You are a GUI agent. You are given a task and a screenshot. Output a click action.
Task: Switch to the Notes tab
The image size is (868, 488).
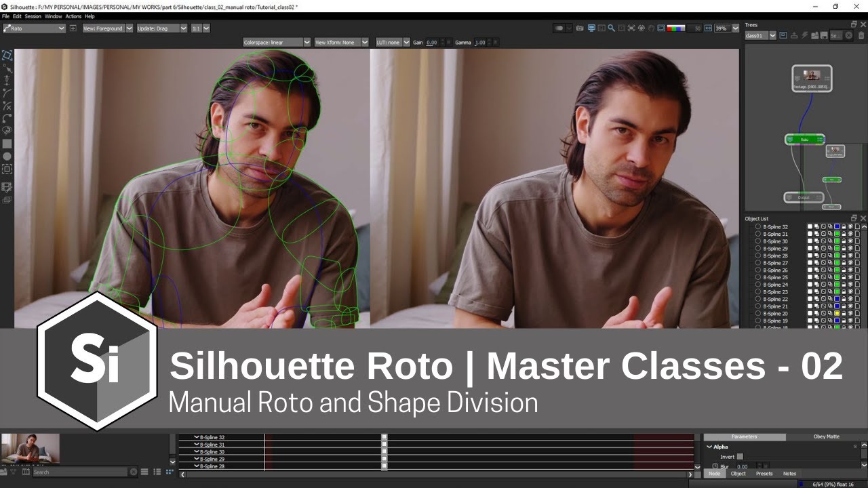coord(789,474)
